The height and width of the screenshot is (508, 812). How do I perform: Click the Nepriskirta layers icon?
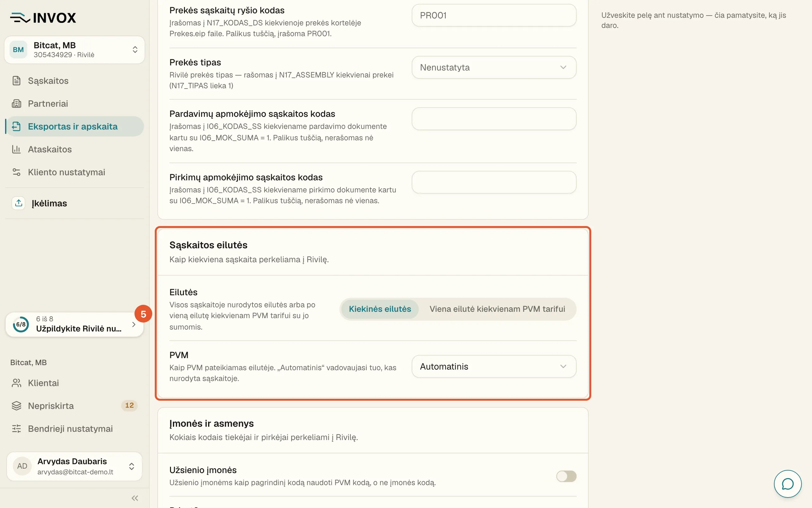(x=16, y=406)
